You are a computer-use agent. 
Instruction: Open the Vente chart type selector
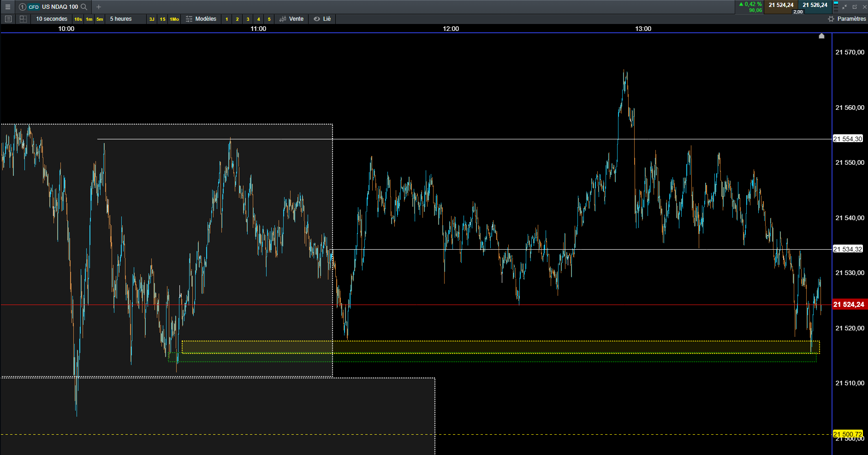click(x=291, y=19)
